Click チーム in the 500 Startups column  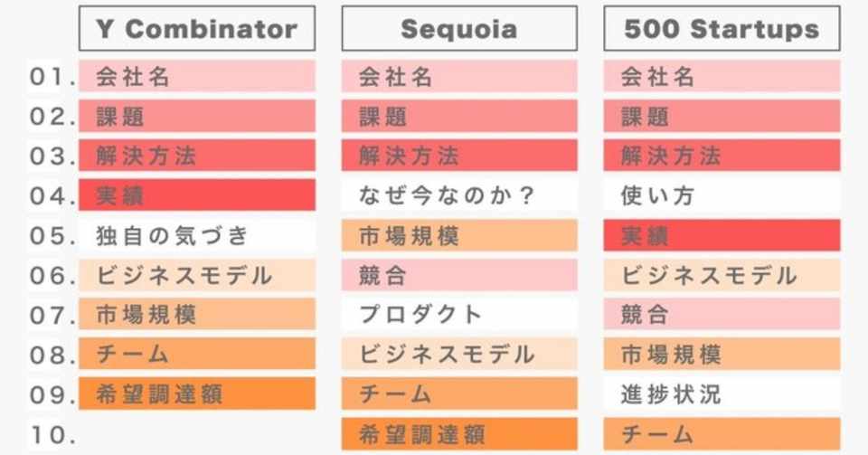click(722, 434)
